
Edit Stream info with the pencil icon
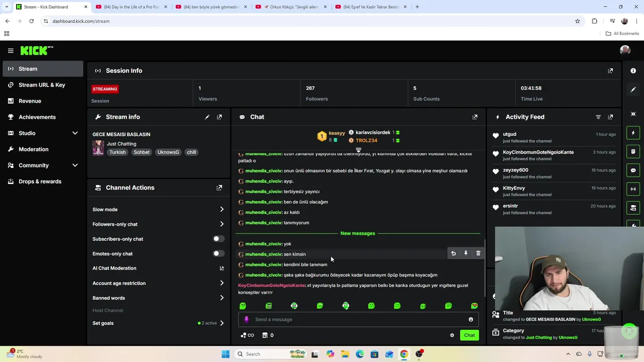click(x=207, y=117)
